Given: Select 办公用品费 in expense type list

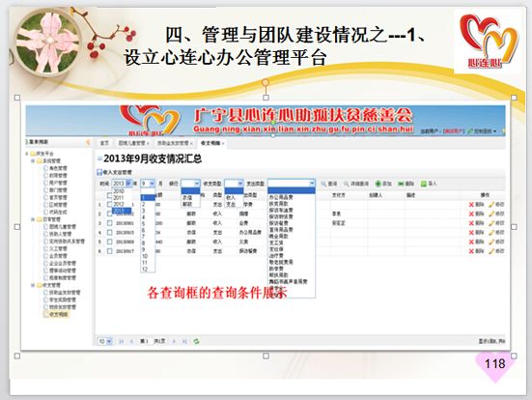Looking at the screenshot, I should (x=281, y=197).
